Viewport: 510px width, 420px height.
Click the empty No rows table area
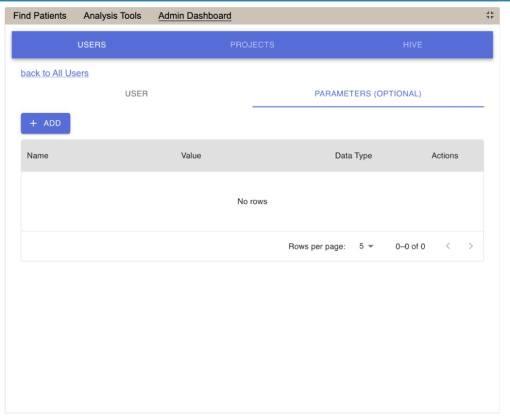coord(252,202)
